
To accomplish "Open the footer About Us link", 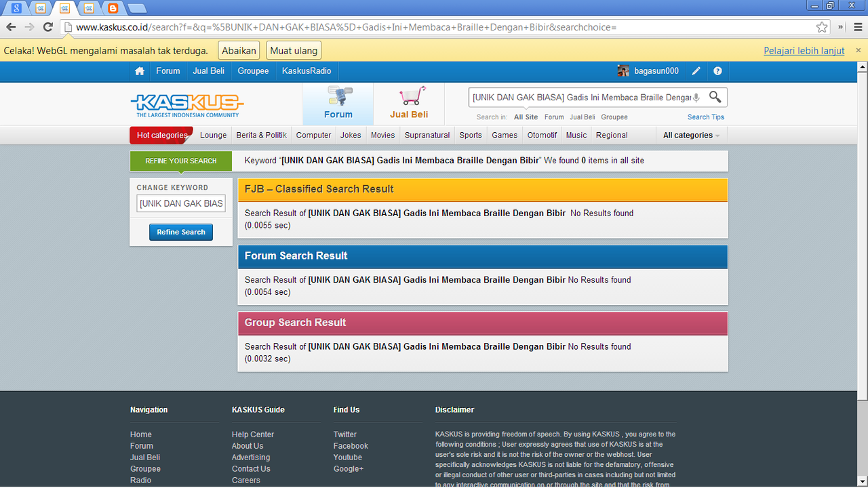I will coord(248,446).
